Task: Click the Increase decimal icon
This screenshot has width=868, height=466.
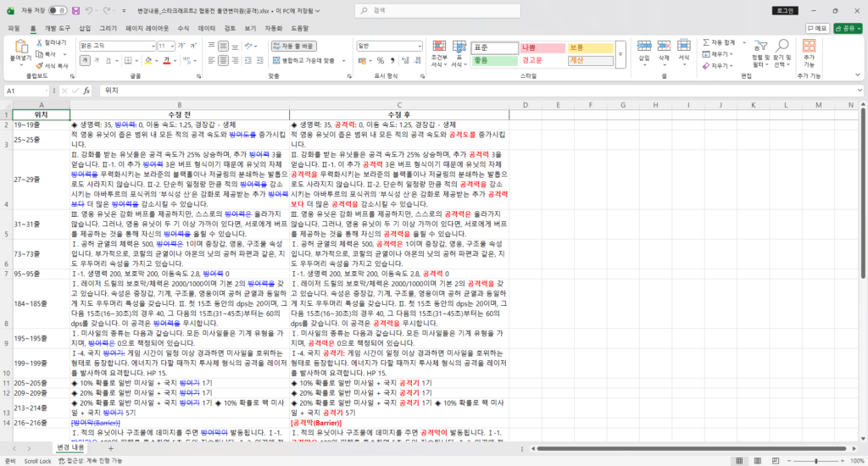Action: coord(405,60)
